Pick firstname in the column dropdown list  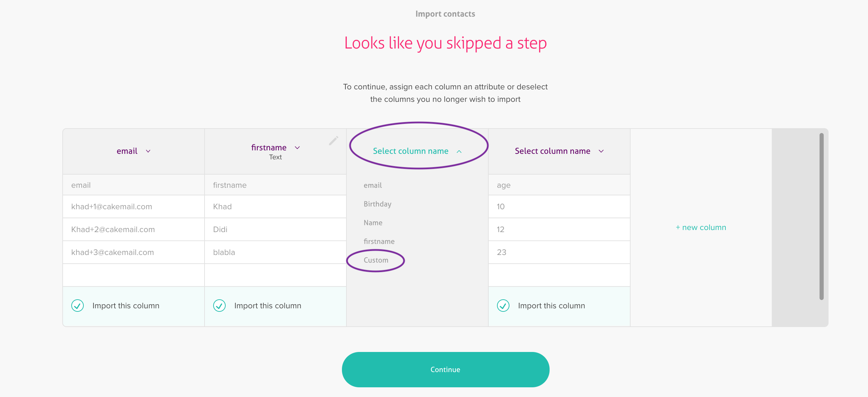[379, 241]
